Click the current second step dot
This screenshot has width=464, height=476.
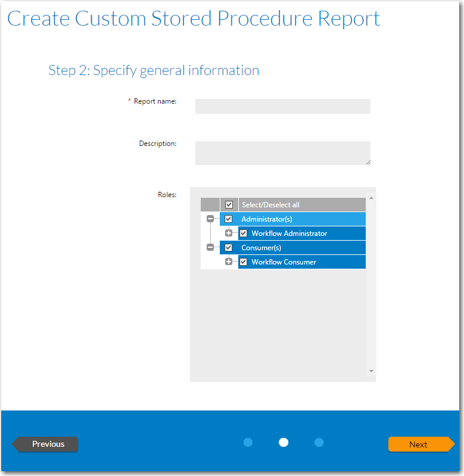(284, 442)
